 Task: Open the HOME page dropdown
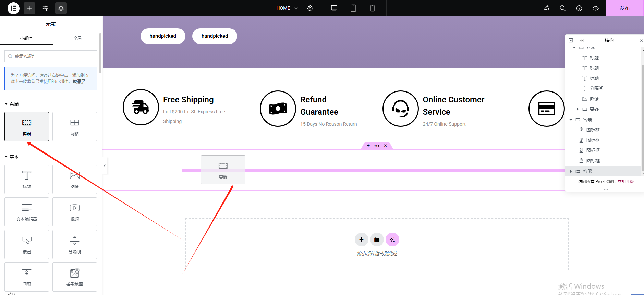[x=287, y=8]
